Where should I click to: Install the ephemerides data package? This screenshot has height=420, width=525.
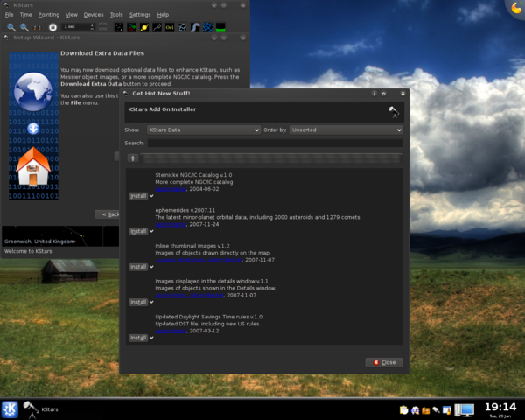click(137, 231)
